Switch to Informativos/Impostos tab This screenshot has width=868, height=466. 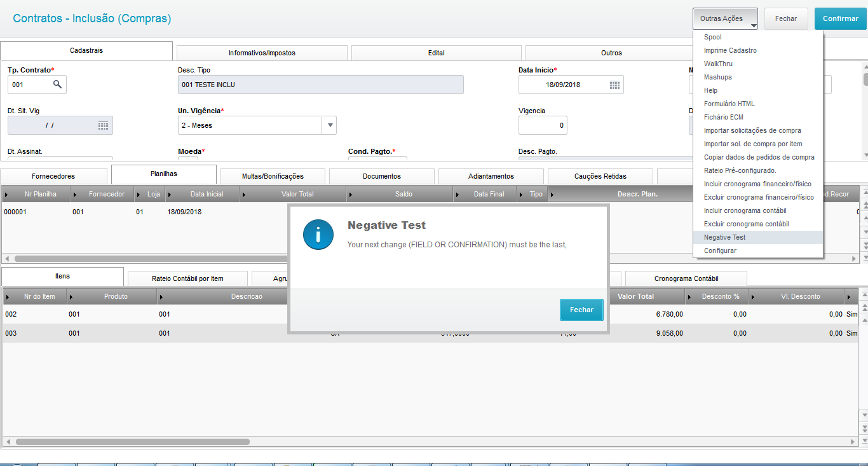click(262, 53)
